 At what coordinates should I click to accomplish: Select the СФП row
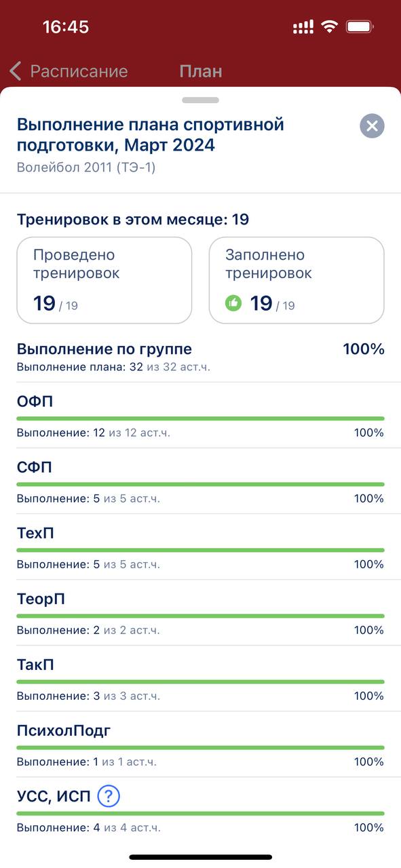[200, 481]
